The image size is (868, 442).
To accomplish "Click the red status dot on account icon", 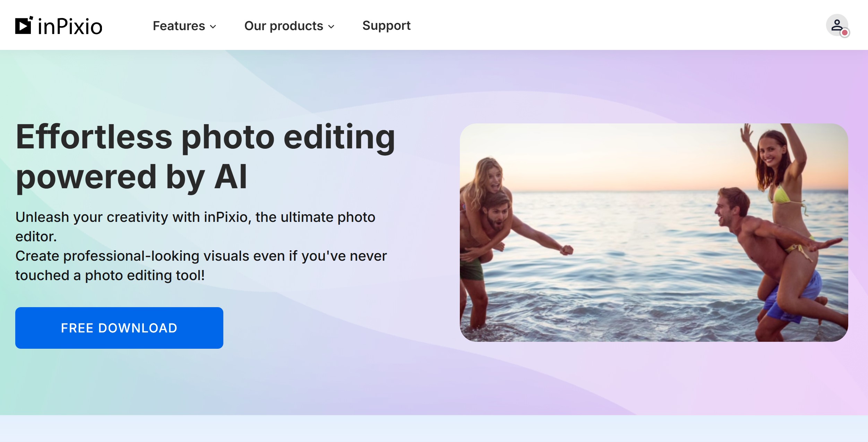I will pyautogui.click(x=845, y=33).
